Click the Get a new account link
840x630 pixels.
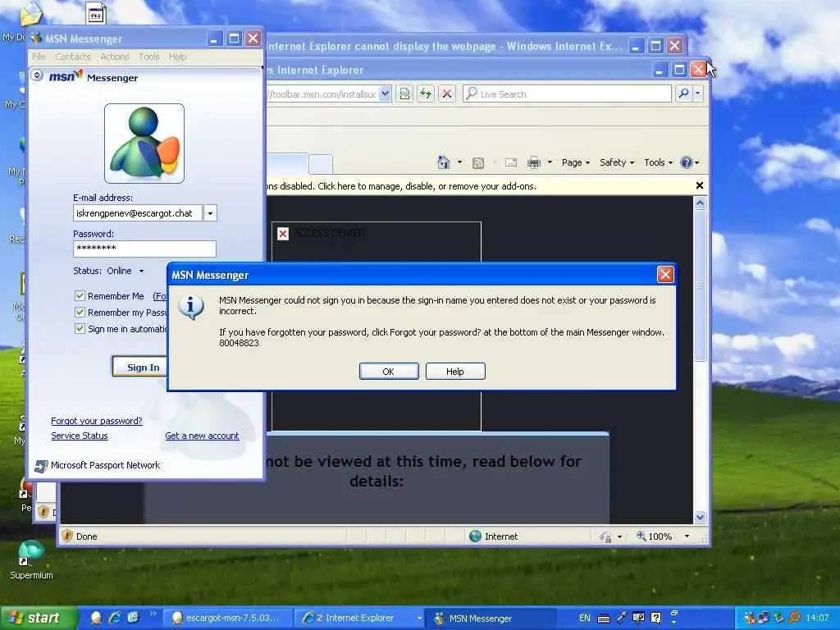point(202,436)
